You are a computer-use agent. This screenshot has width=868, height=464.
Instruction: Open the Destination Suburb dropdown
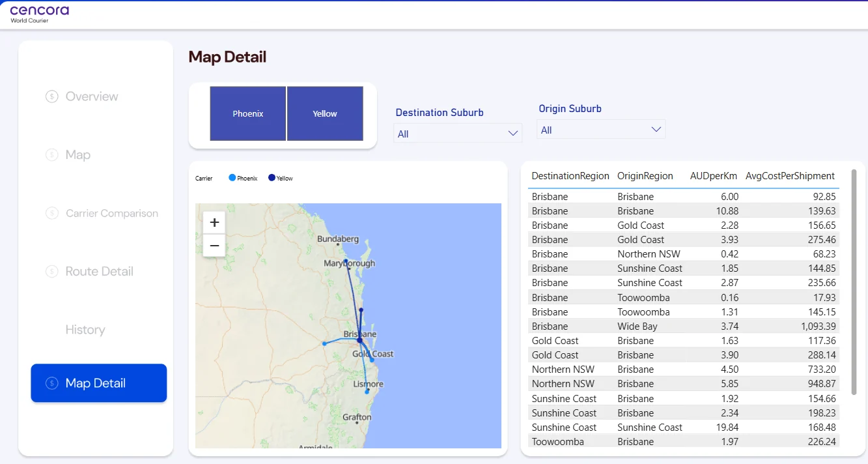pos(458,134)
